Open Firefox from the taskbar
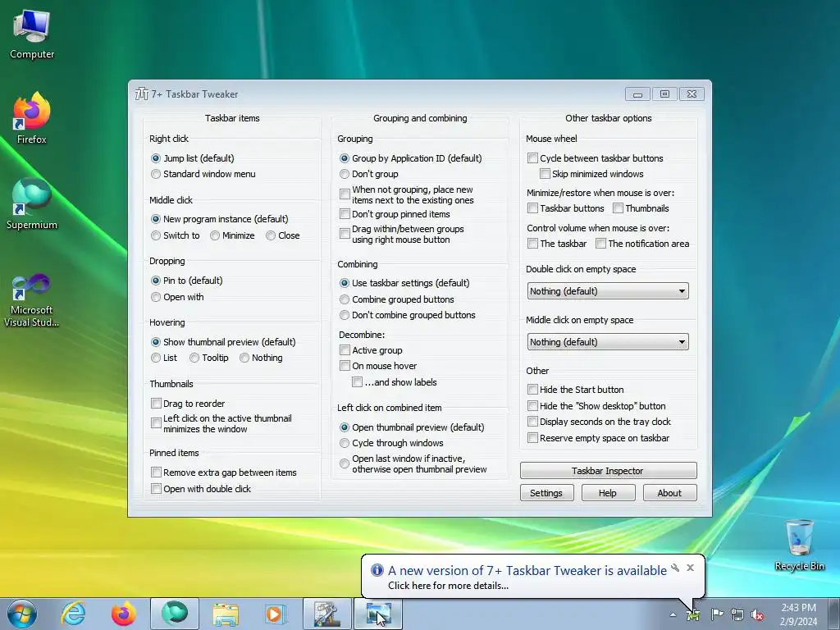Image resolution: width=840 pixels, height=630 pixels. pyautogui.click(x=124, y=614)
